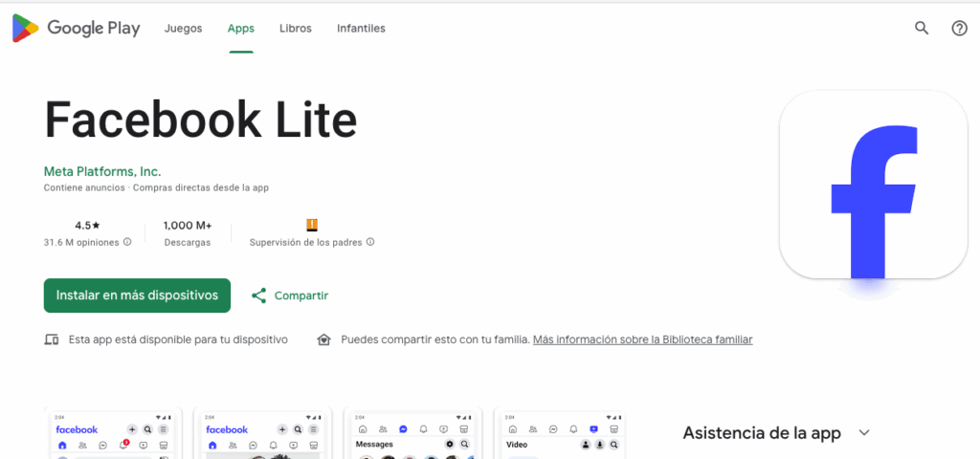This screenshot has height=459, width=980.
Task: Click Puedes compartir esto con tu familia text
Action: [x=435, y=339]
